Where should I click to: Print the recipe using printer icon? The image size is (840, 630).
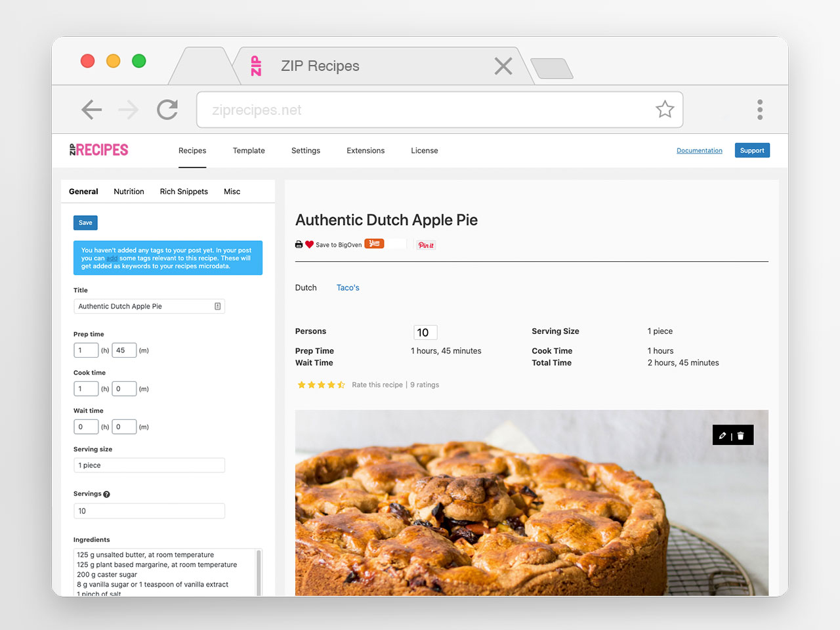click(x=299, y=245)
